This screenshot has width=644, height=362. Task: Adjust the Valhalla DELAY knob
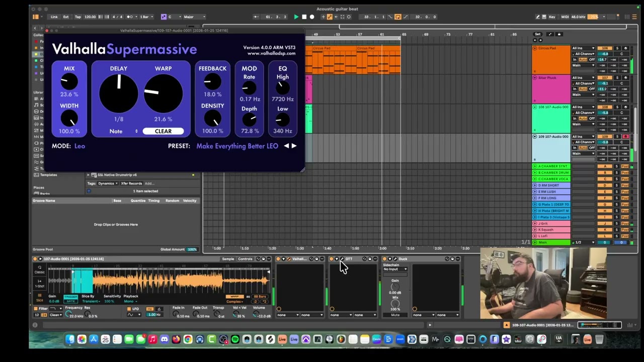pyautogui.click(x=119, y=94)
